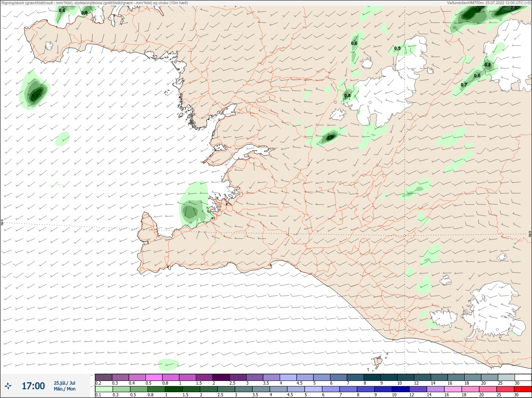Click the '25.júl./ Jul' date text
The height and width of the screenshot is (398, 532).
[64, 383]
